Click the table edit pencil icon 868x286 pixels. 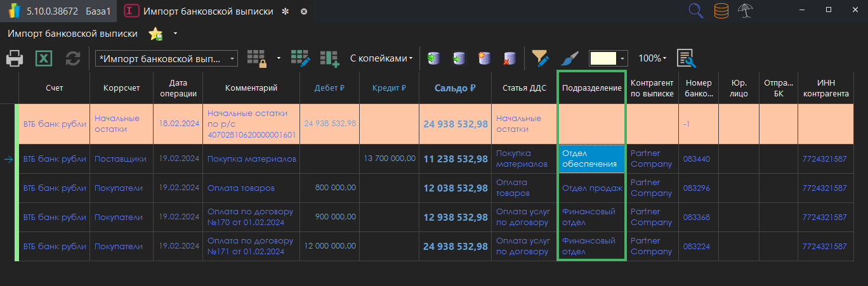tap(300, 58)
